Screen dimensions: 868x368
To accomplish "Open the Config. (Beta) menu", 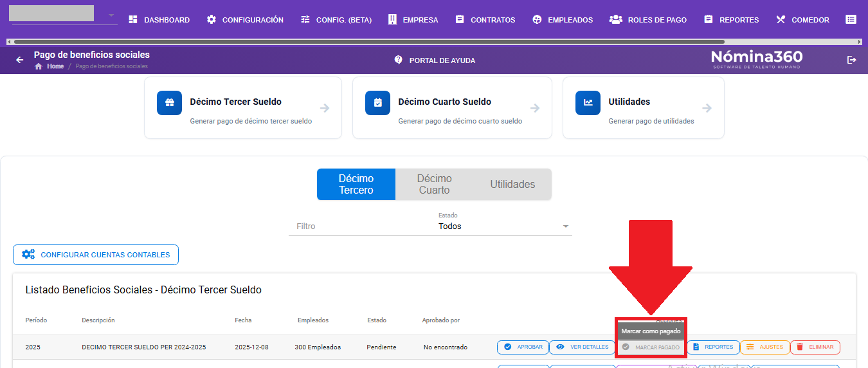I will pos(336,20).
